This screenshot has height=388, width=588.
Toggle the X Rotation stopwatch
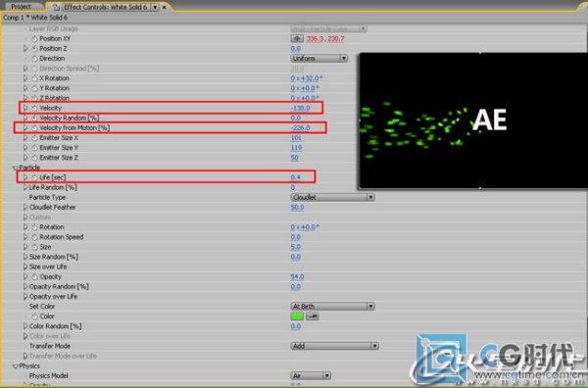34,78
